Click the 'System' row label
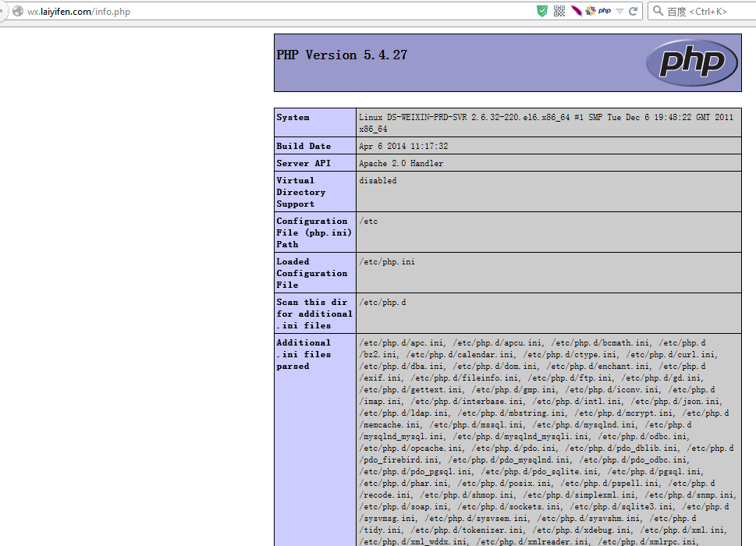 click(x=293, y=117)
